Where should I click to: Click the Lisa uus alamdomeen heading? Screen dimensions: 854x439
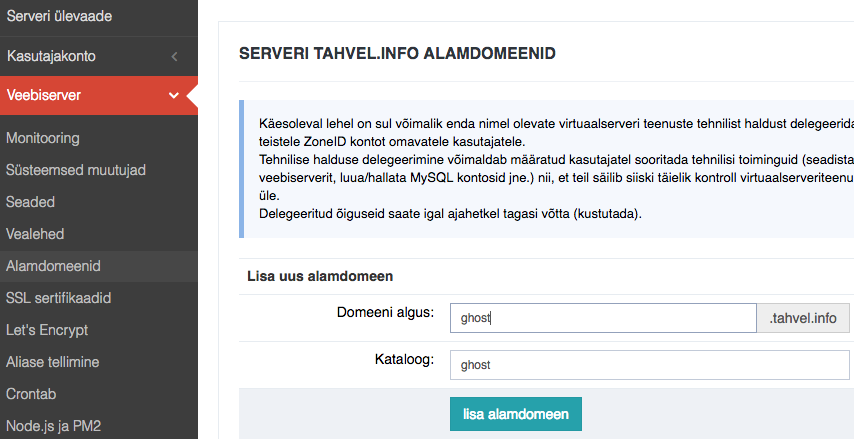click(x=320, y=276)
